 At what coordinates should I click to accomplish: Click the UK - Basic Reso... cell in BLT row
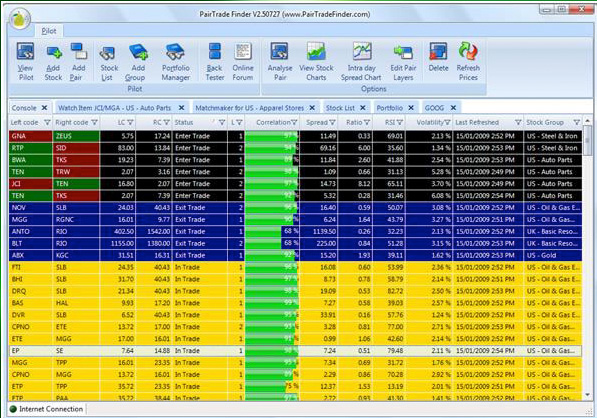(x=553, y=244)
